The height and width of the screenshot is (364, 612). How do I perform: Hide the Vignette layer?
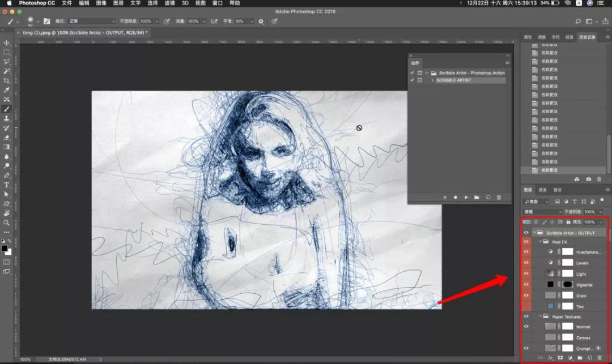point(526,285)
